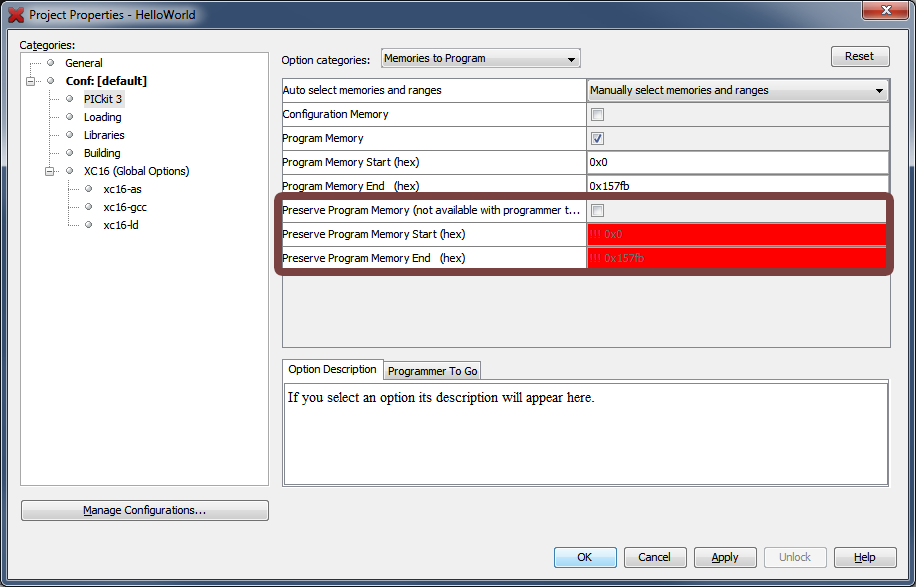Select the xc16-ld linker node

(x=120, y=225)
